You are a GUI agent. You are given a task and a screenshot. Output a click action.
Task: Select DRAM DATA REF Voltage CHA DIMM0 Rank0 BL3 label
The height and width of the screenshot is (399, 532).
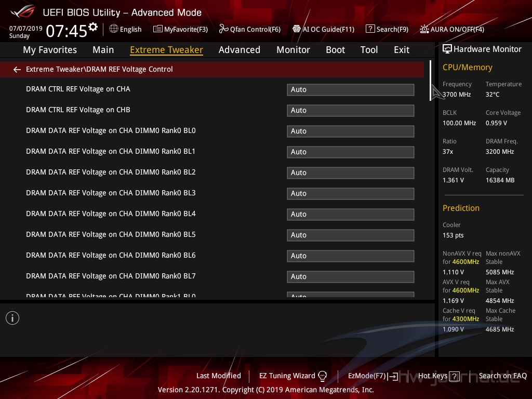[x=111, y=193]
